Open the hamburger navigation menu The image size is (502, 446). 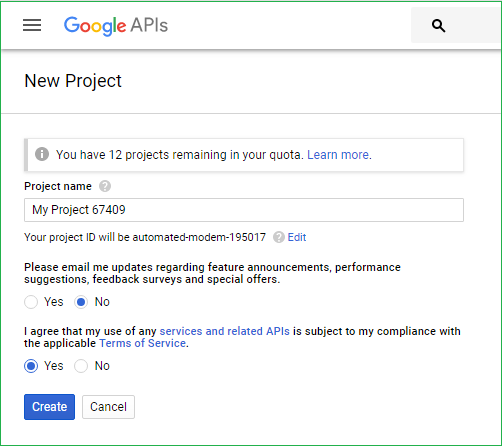(32, 25)
